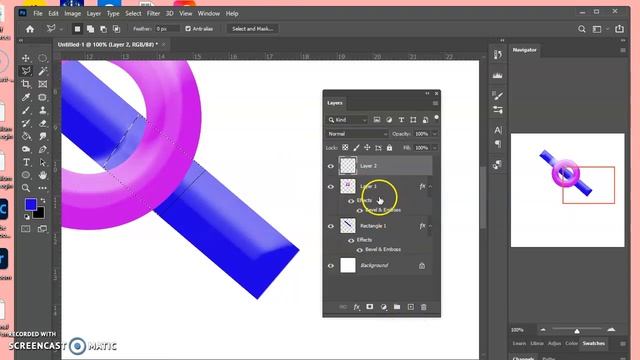Image resolution: width=640 pixels, height=360 pixels.
Task: Create a new group folder icon
Action: click(x=397, y=307)
